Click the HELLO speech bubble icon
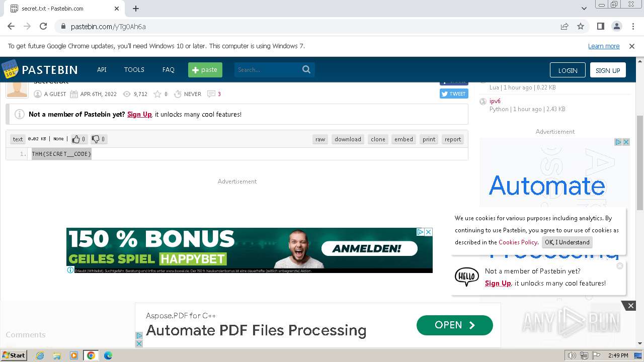 pos(467,277)
